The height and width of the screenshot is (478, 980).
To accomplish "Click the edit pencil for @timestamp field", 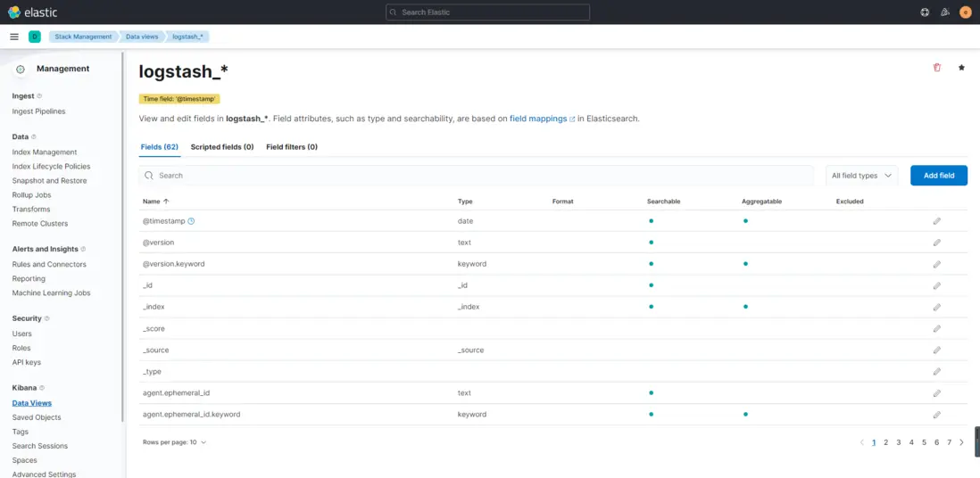I will coord(936,221).
